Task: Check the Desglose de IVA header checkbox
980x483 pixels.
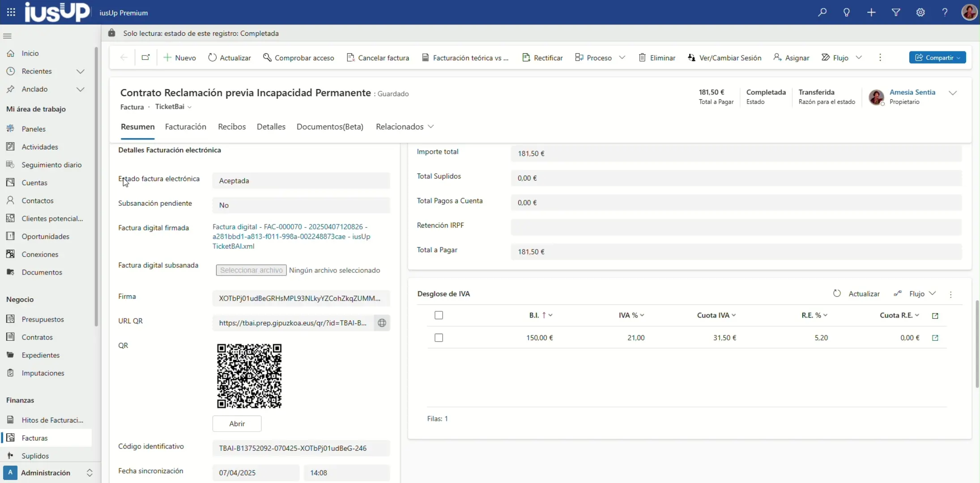Action: (x=439, y=315)
